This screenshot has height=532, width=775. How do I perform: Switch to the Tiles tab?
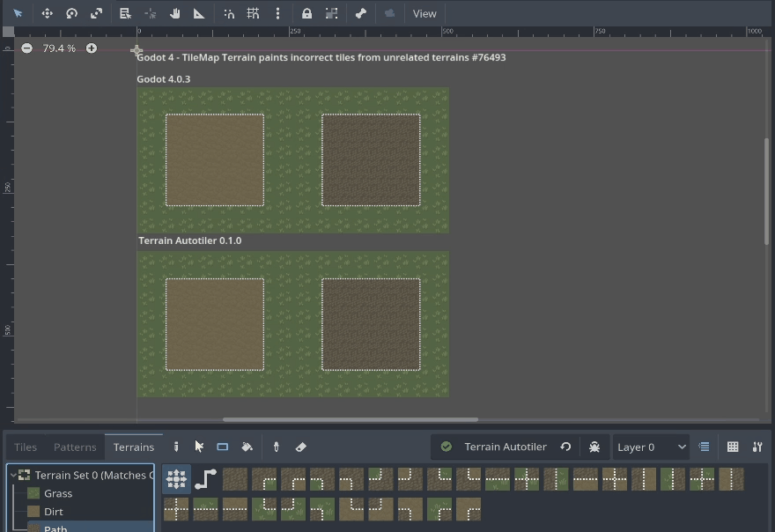26,447
